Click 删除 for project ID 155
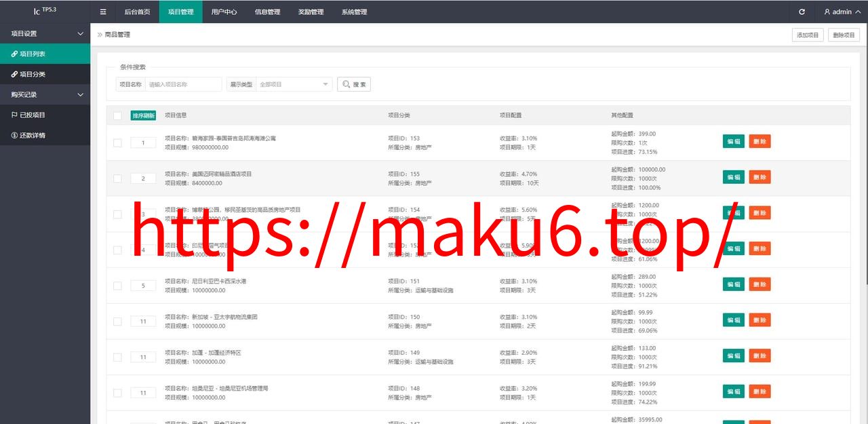 point(759,177)
